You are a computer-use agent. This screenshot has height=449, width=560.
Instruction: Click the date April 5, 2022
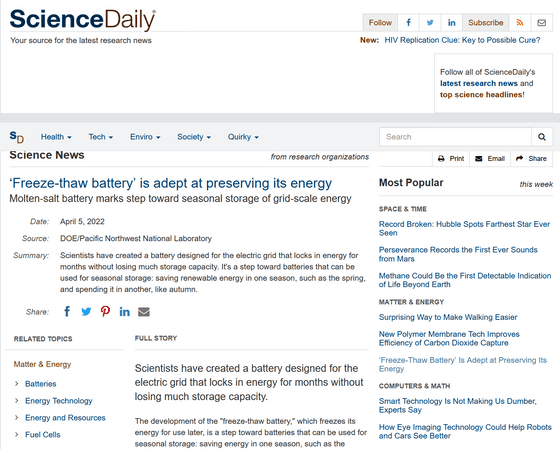(82, 221)
